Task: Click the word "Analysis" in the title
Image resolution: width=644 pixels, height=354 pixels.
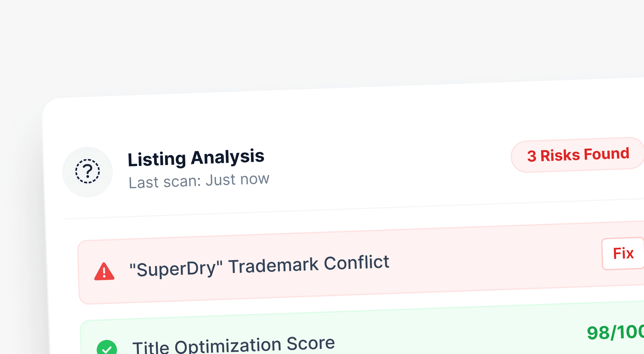Action: 227,157
